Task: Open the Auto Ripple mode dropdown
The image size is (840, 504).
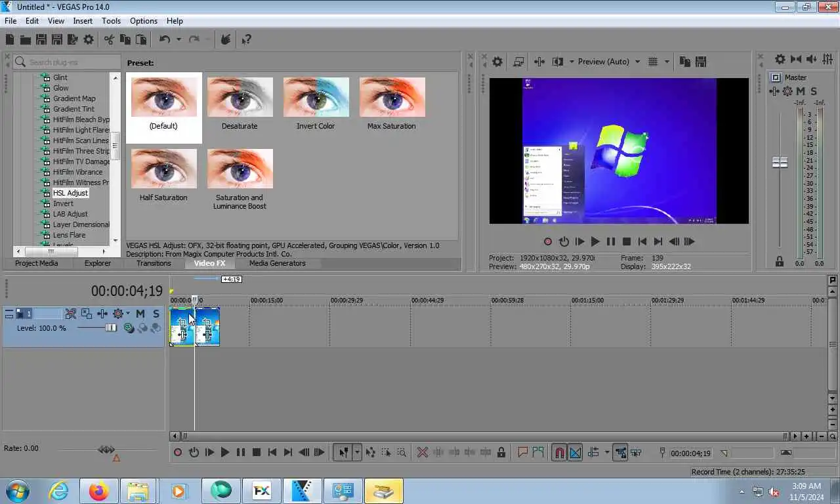Action: (x=606, y=452)
